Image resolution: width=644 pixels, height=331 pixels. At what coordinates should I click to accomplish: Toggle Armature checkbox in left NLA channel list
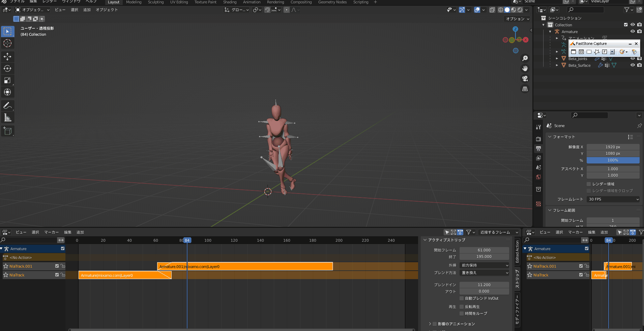pos(63,248)
